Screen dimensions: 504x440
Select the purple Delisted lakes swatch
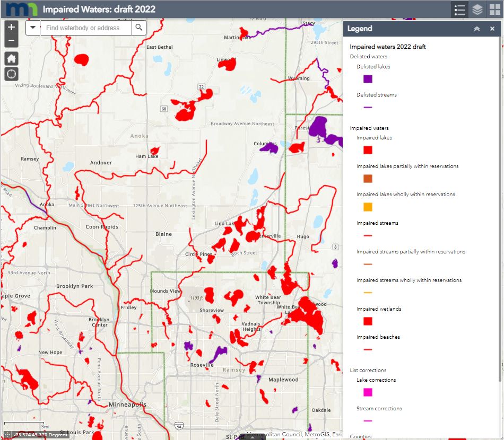tap(368, 78)
